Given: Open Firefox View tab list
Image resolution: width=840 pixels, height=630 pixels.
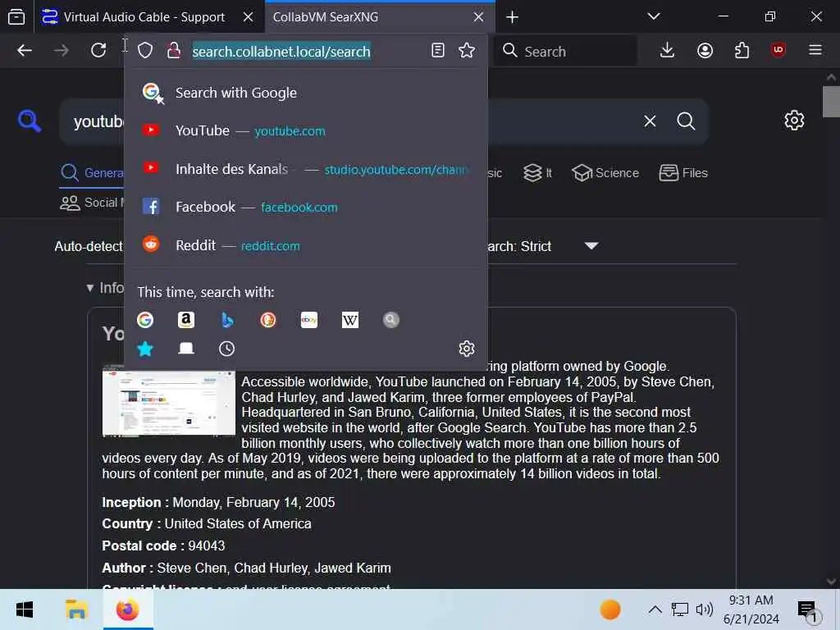Looking at the screenshot, I should tap(16, 17).
